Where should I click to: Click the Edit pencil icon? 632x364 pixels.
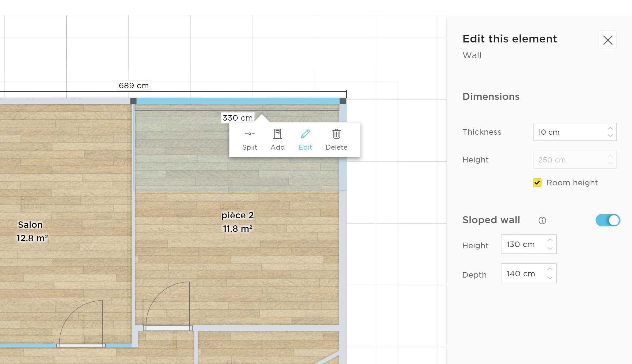(x=305, y=134)
